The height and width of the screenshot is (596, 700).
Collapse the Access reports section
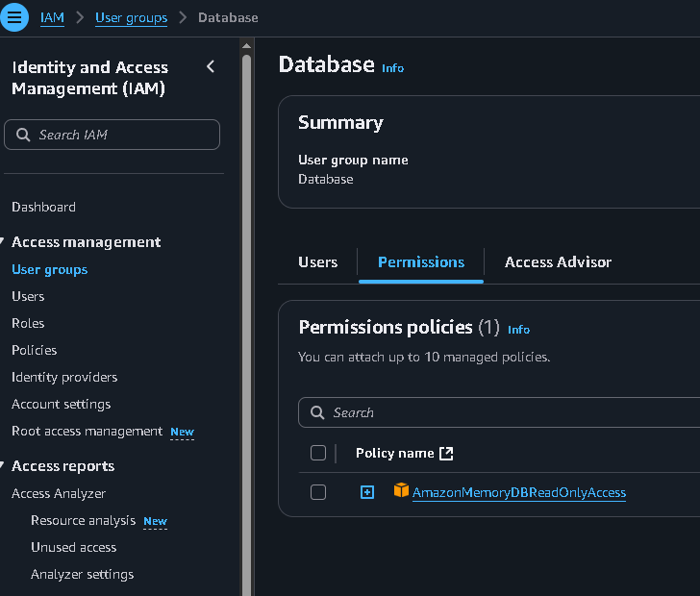[2, 465]
